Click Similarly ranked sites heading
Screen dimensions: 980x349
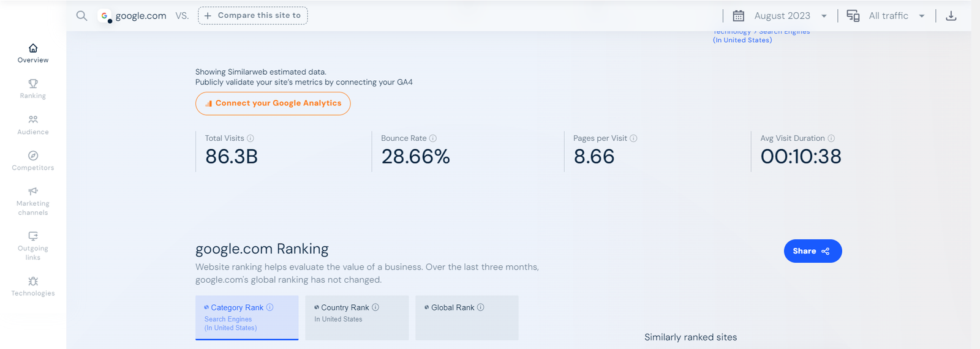pyautogui.click(x=691, y=337)
